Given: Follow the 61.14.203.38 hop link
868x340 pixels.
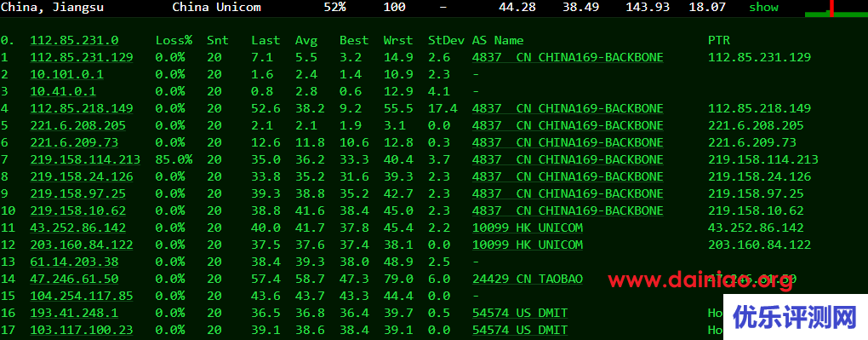Looking at the screenshot, I should (74, 262).
